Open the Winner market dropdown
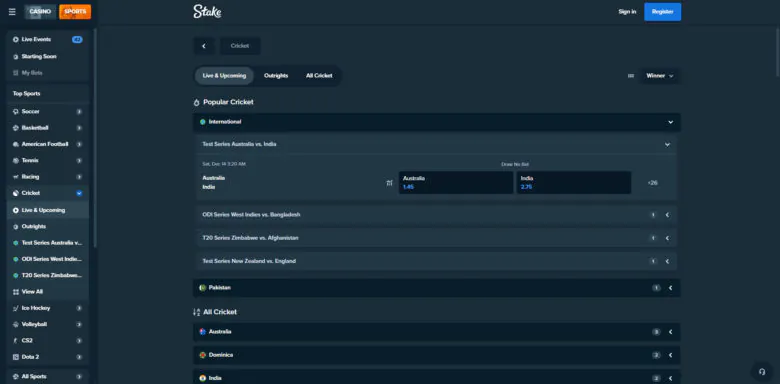Image resolution: width=780 pixels, height=384 pixels. click(660, 76)
